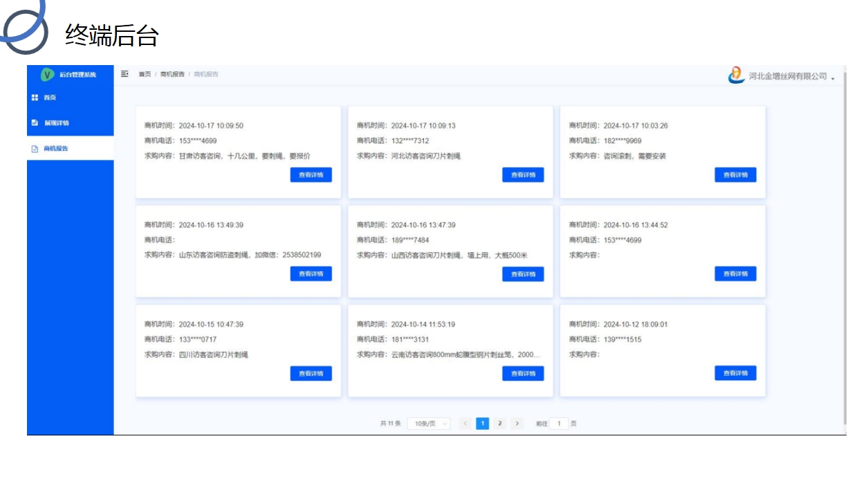868x486 pixels.
Task: Go to next page using right arrow
Action: pyautogui.click(x=517, y=424)
